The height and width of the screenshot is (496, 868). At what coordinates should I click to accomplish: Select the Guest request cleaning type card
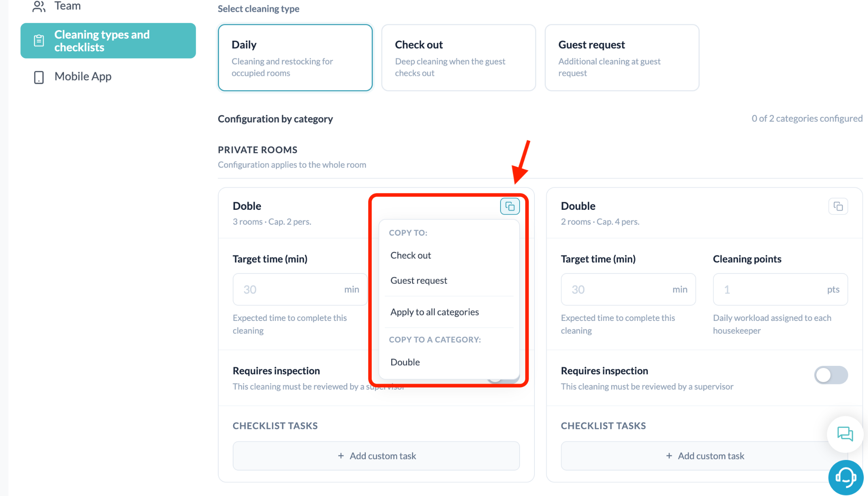[622, 58]
